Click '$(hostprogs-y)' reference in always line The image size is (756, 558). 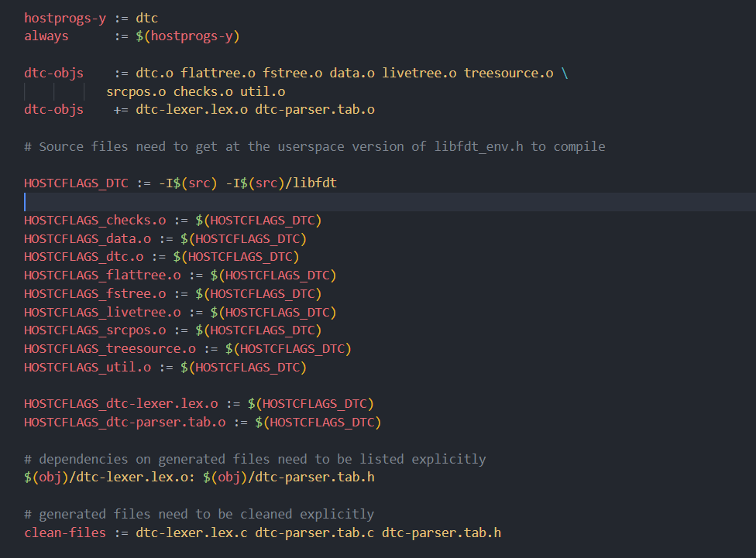187,36
